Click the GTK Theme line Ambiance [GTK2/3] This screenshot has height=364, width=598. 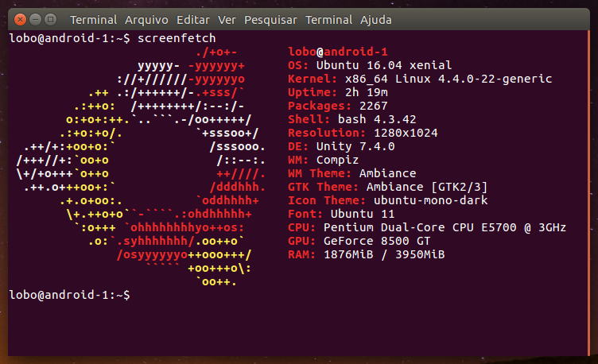click(x=387, y=187)
